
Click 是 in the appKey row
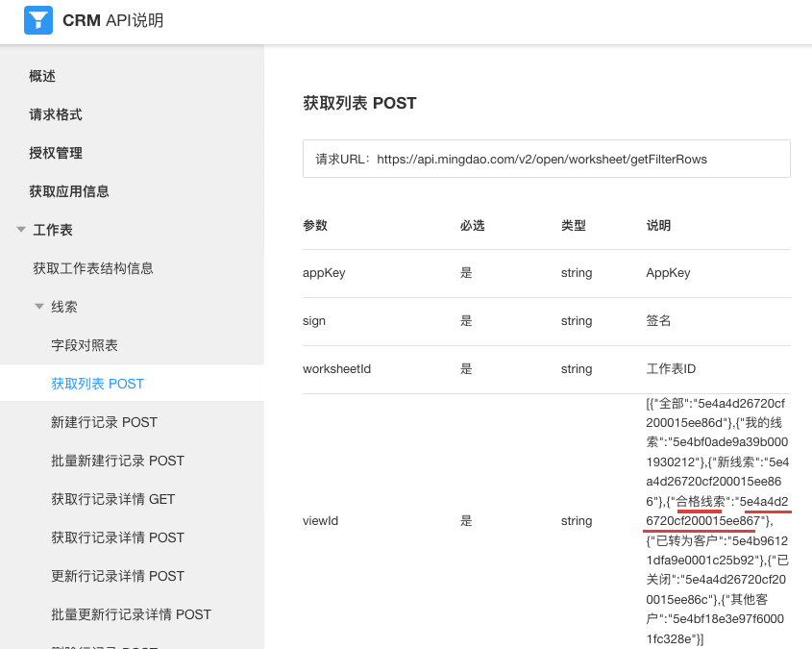click(466, 273)
